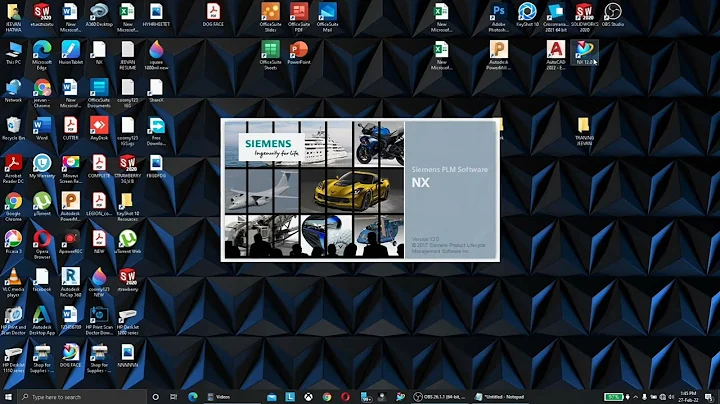Viewport: 720px width, 404px height.
Task: Select the OfficeSuite Slides shortcut
Action: [x=270, y=17]
